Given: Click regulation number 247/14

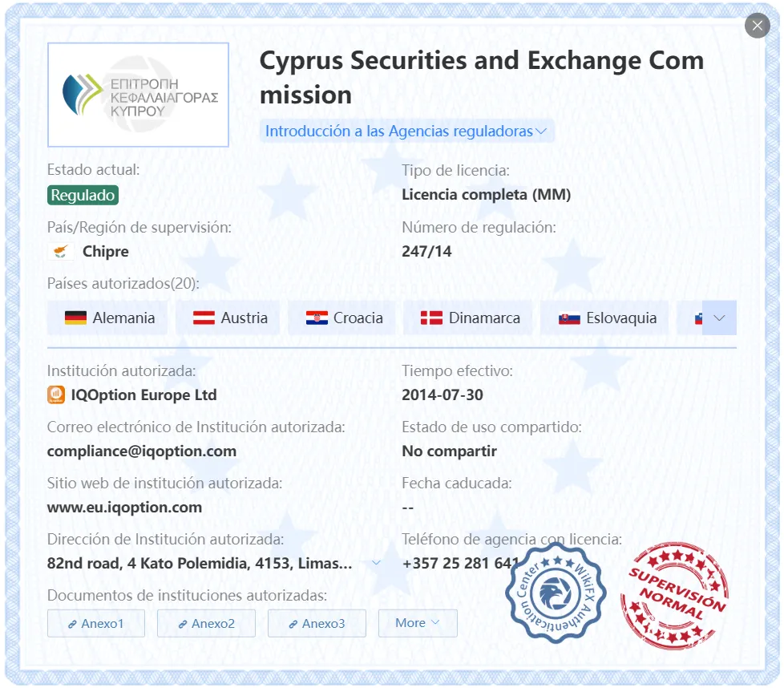Looking at the screenshot, I should tap(426, 251).
